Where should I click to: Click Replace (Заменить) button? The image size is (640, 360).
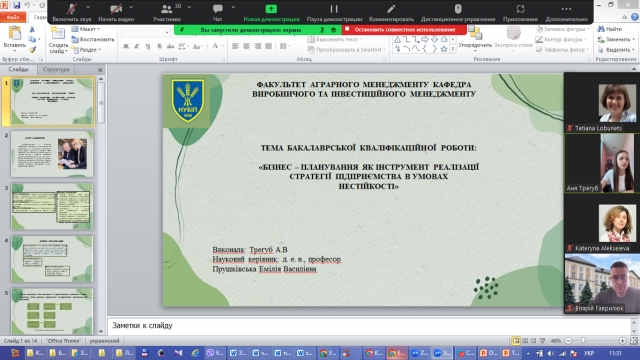click(616, 39)
